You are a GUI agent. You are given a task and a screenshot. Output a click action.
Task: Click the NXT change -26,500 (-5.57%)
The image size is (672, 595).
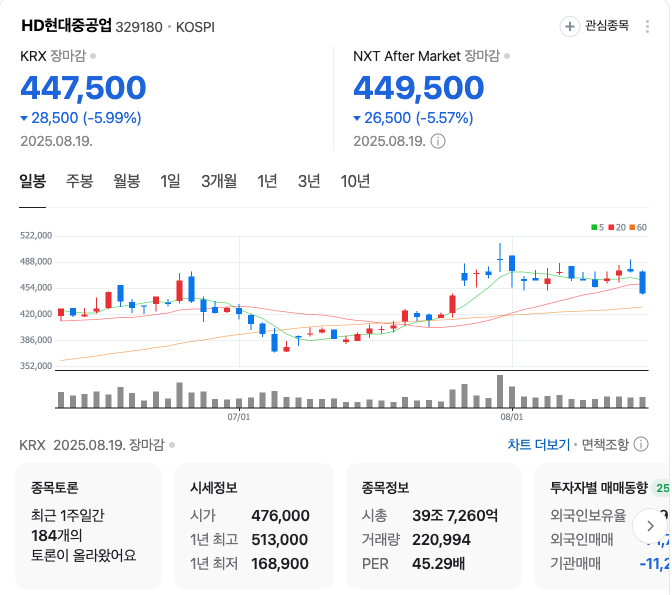point(413,118)
